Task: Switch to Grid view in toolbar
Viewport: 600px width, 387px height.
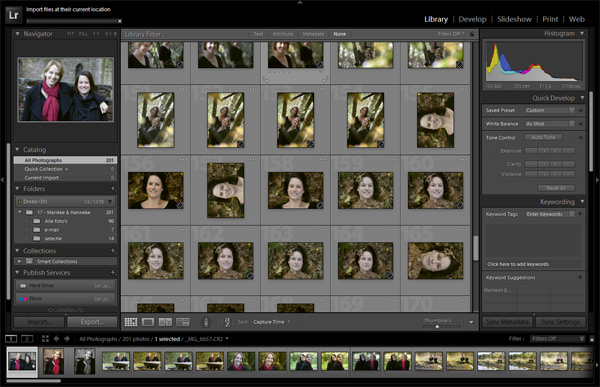Action: click(131, 322)
